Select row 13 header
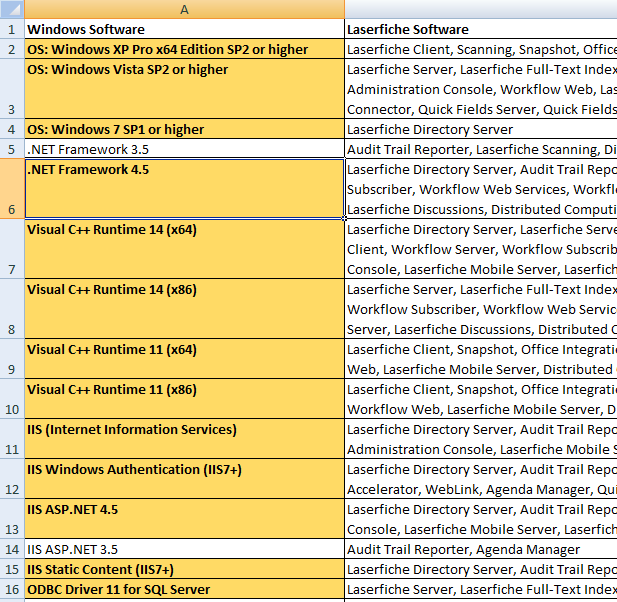The image size is (617, 602). (12, 519)
